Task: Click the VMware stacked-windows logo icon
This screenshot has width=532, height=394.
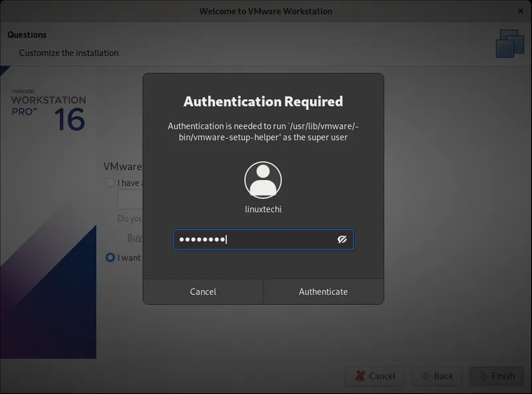Action: [510, 43]
